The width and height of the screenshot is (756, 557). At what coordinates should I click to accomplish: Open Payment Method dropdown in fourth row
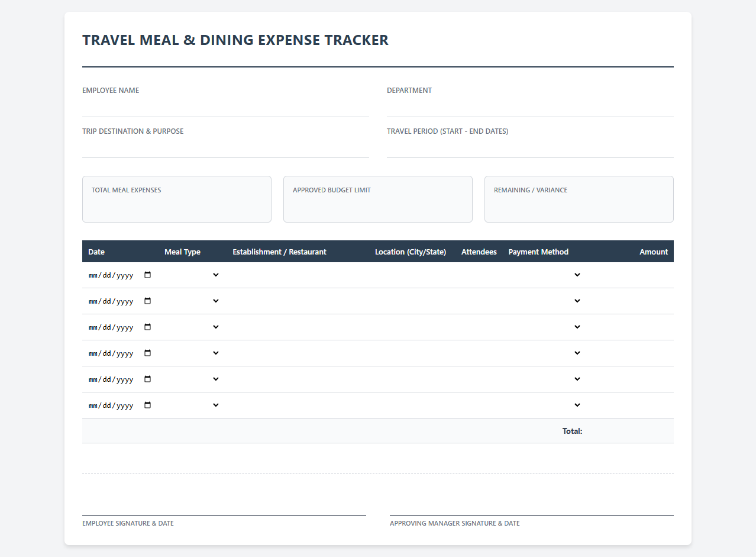(x=545, y=353)
